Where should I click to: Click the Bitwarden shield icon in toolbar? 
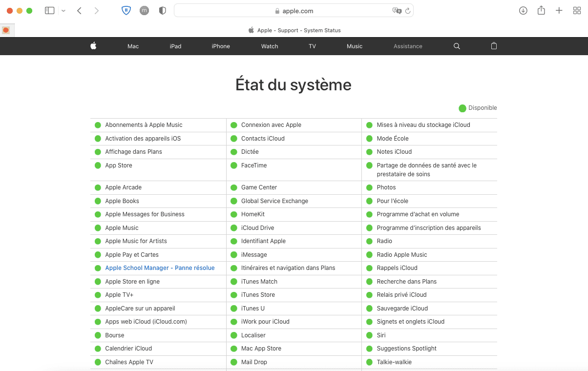126,11
